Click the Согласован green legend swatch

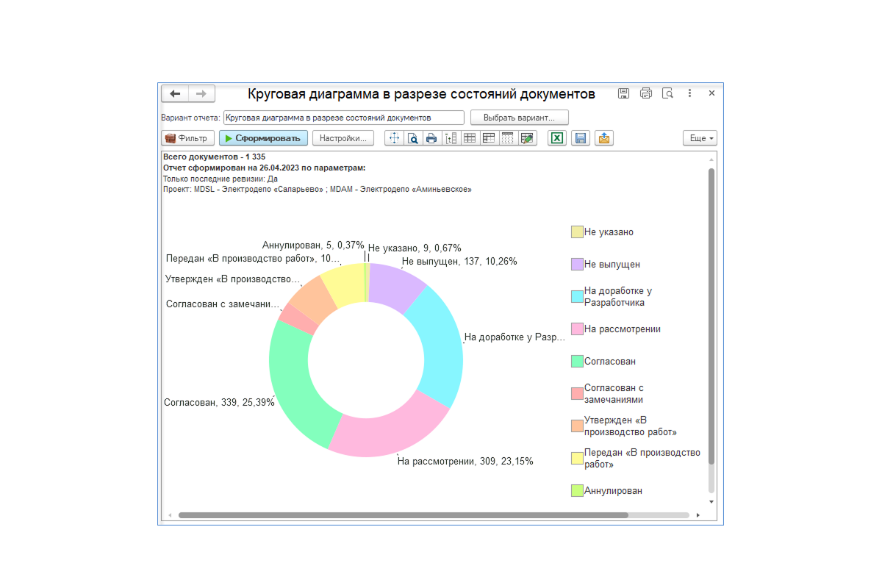(577, 362)
